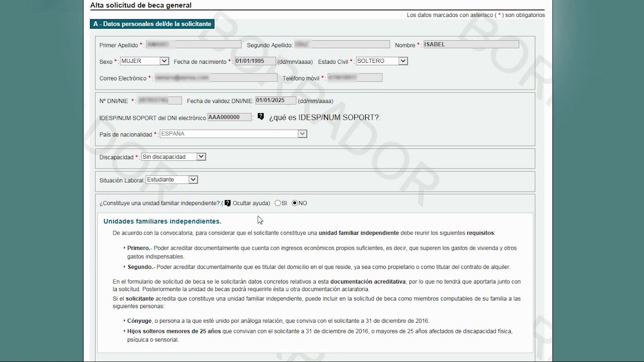The width and height of the screenshot is (644, 362).
Task: Open the País de nacionalidad dropdown
Action: [233, 134]
